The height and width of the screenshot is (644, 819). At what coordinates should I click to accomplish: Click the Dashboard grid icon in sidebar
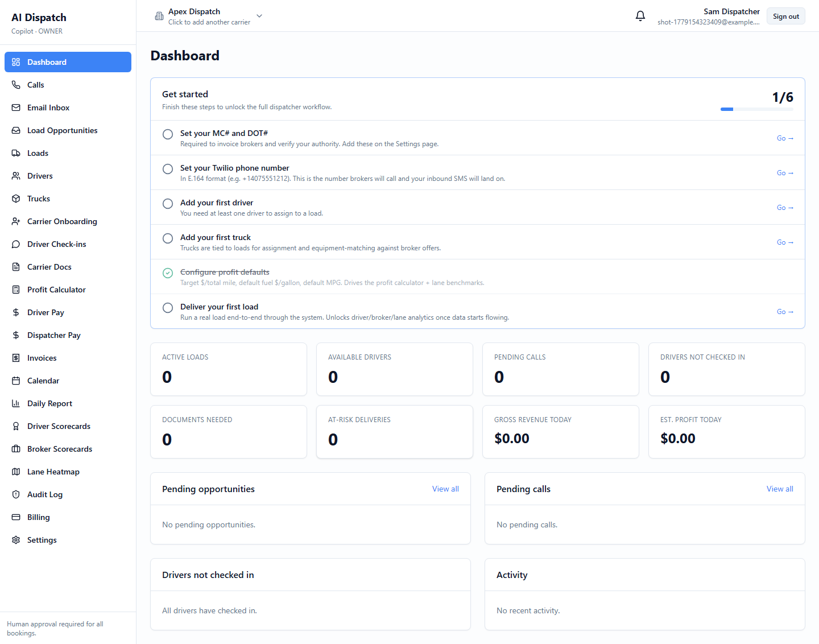click(x=16, y=62)
